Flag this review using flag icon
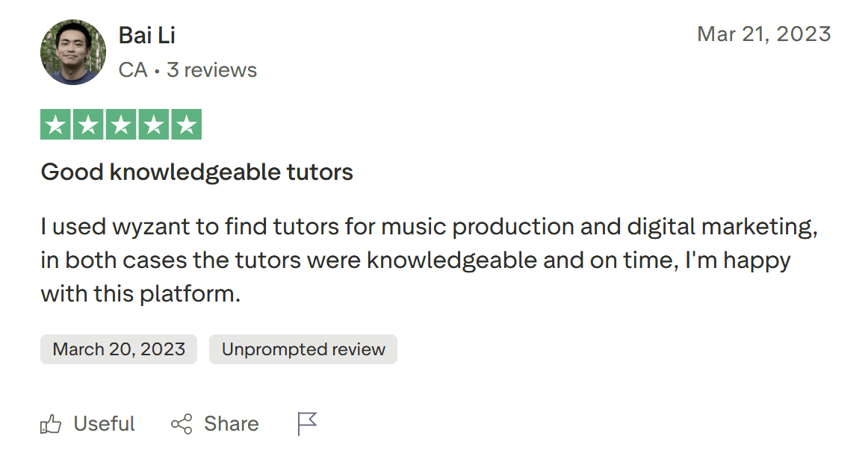 tap(307, 424)
